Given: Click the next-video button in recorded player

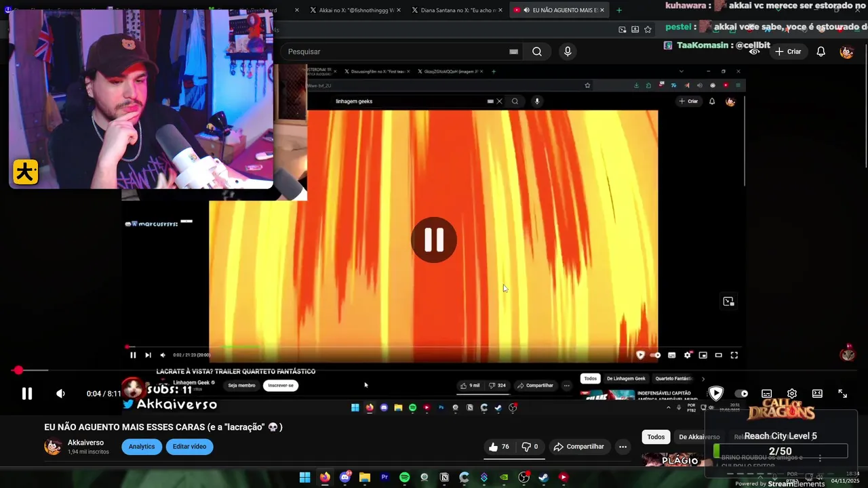Looking at the screenshot, I should 148,355.
